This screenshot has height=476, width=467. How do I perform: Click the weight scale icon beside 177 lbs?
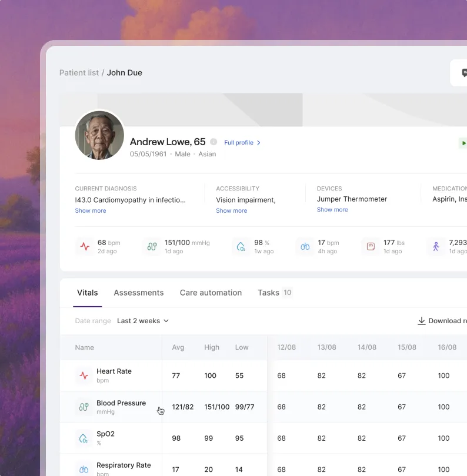coord(371,246)
